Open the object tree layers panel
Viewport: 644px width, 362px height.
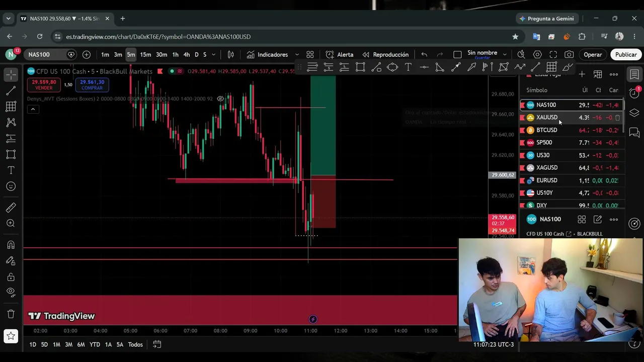634,113
